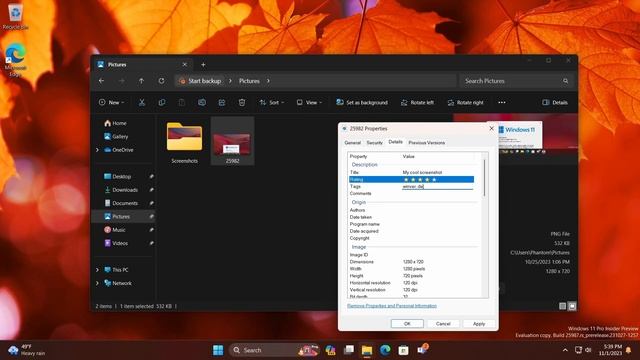The width and height of the screenshot is (640, 360).
Task: Switch to the General tab
Action: 353,143
